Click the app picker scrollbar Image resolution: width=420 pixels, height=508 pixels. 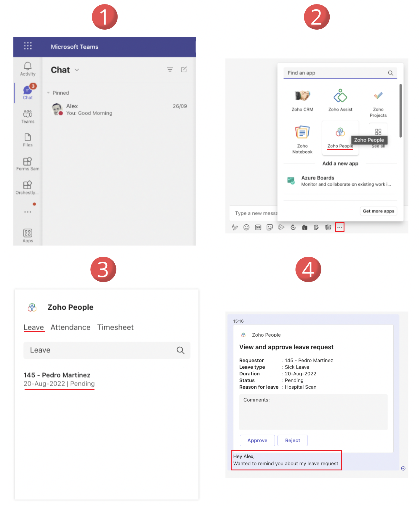(400, 111)
